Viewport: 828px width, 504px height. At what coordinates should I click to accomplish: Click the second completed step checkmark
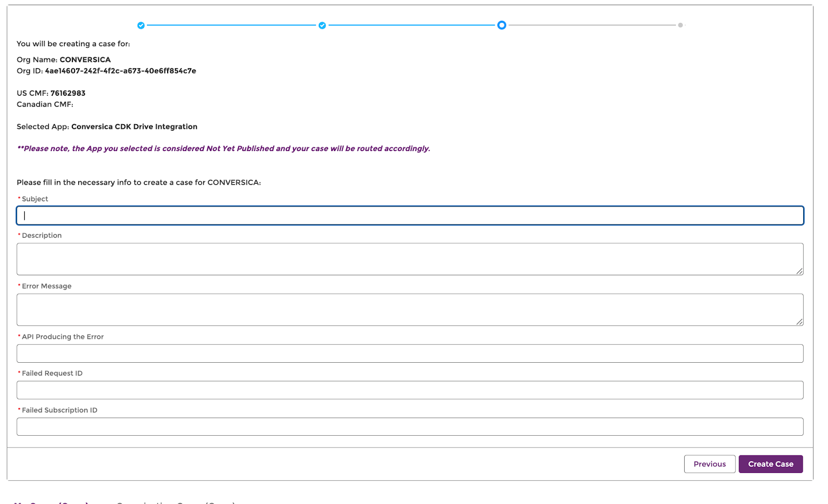tap(322, 25)
